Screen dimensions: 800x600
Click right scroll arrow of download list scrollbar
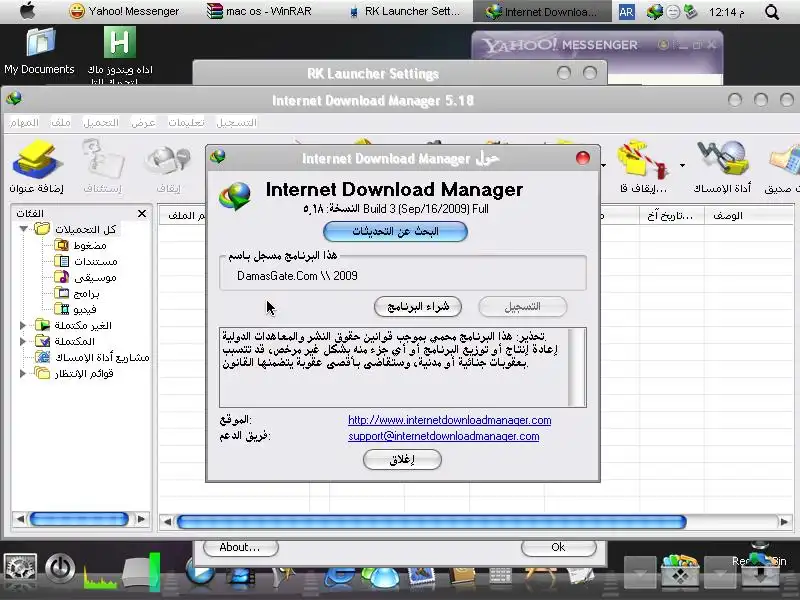[784, 521]
